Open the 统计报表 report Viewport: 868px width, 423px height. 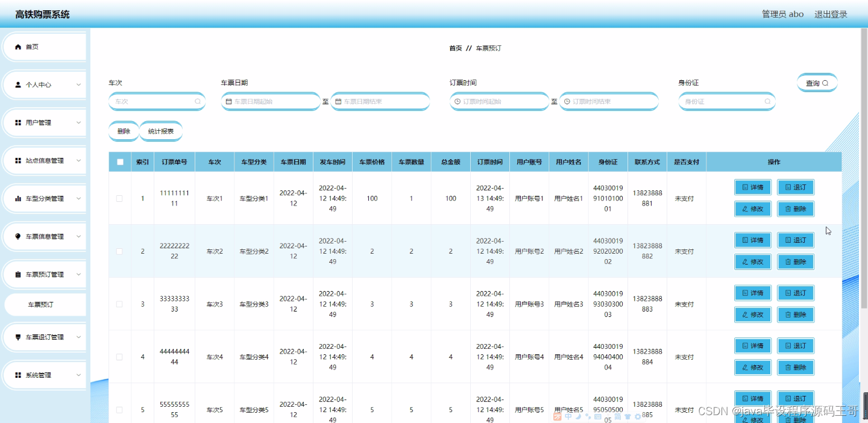pyautogui.click(x=161, y=131)
